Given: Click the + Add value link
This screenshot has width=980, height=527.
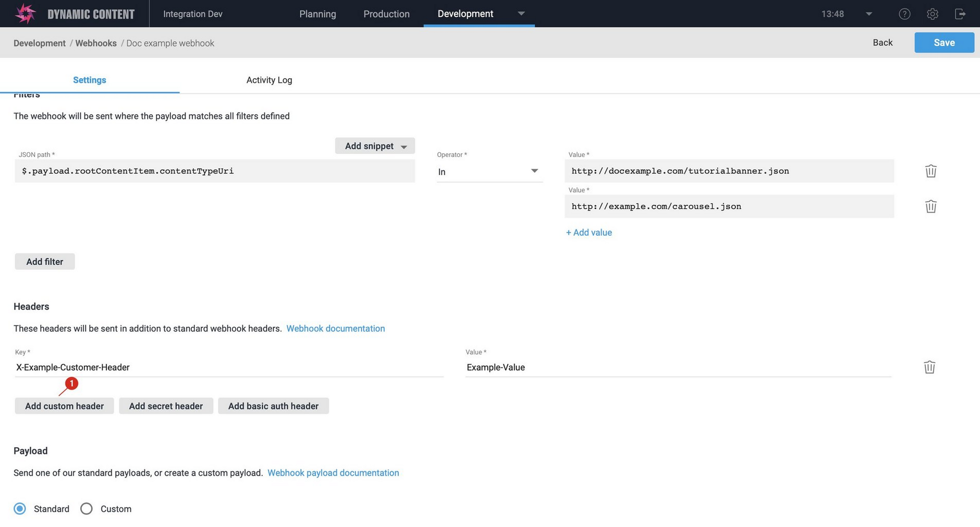Looking at the screenshot, I should pyautogui.click(x=589, y=232).
